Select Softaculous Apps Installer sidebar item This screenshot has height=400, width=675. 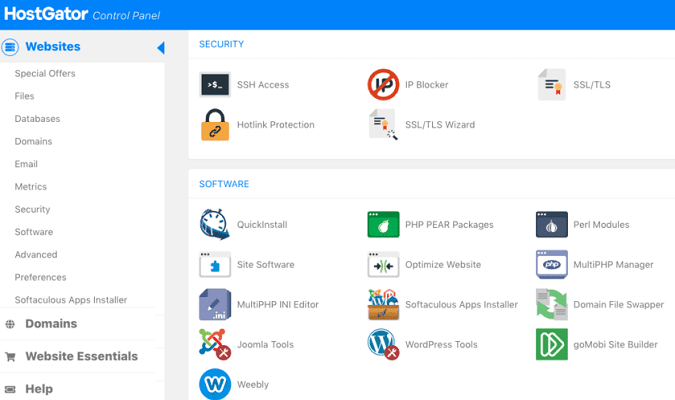tap(71, 300)
